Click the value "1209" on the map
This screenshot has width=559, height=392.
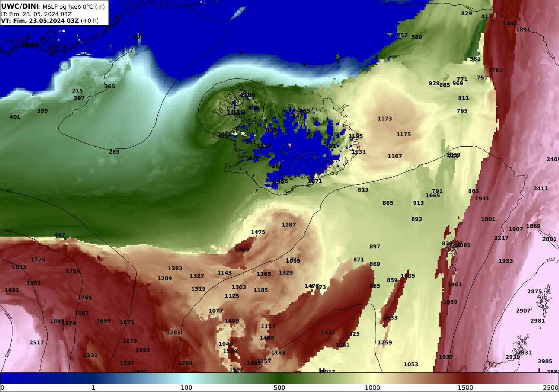point(165,279)
